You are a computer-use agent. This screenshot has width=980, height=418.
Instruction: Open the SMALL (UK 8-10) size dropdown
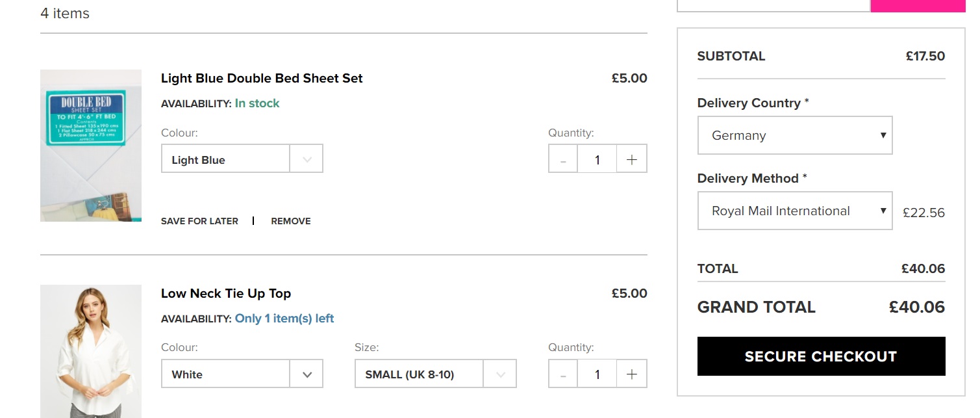tap(435, 374)
